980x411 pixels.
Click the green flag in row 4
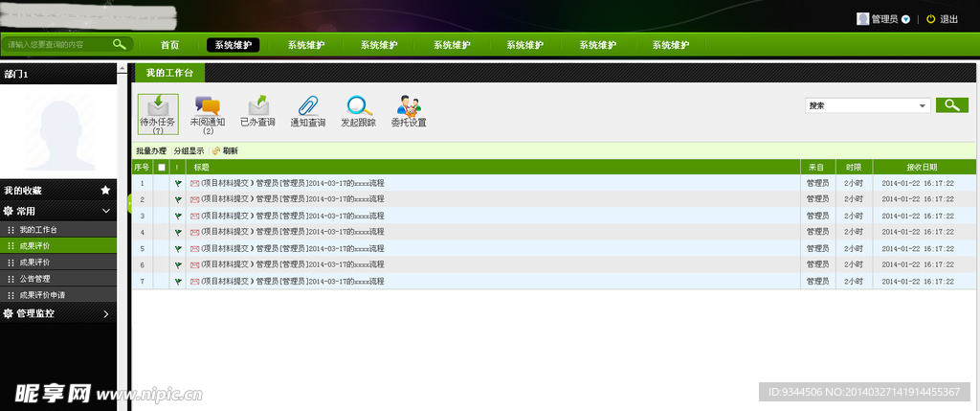pyautogui.click(x=178, y=232)
